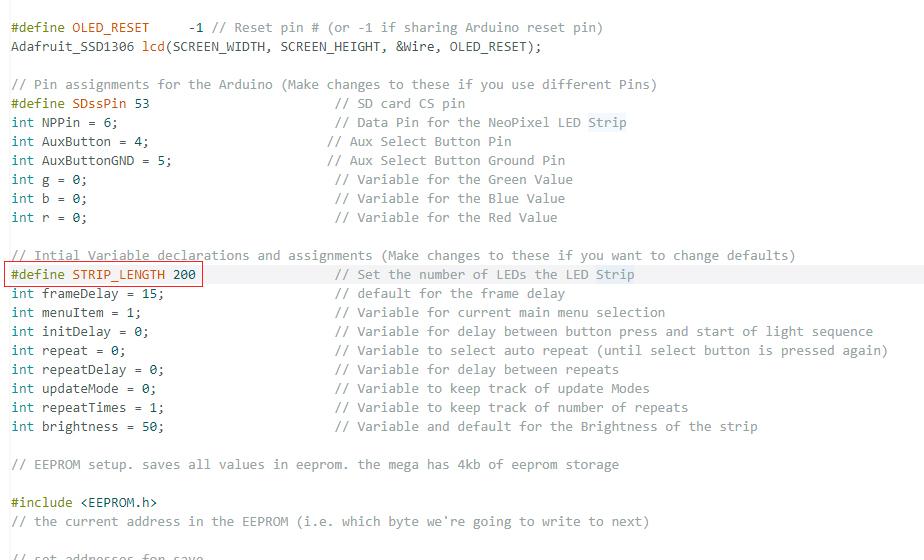The image size is (924, 560).
Task: Click the menuItem variable declaration
Action: (76, 313)
